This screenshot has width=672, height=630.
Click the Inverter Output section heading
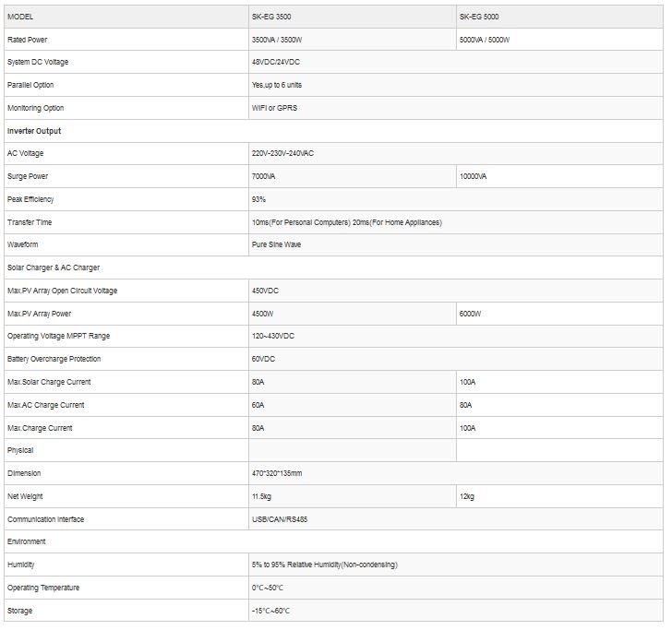[x=34, y=131]
